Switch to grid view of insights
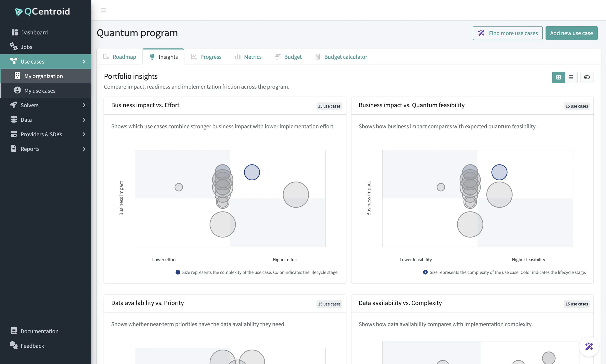Viewport: 606px width, 364px height. point(558,77)
